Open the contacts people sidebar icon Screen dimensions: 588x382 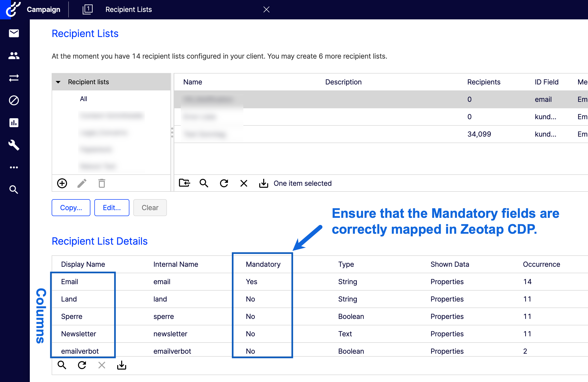point(14,56)
